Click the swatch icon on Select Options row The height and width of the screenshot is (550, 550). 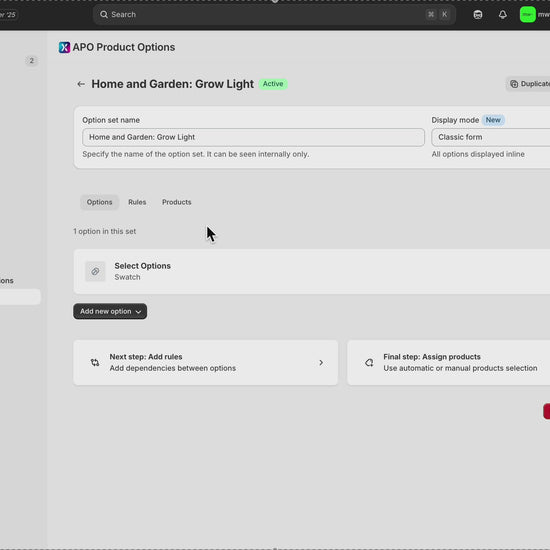click(x=95, y=271)
